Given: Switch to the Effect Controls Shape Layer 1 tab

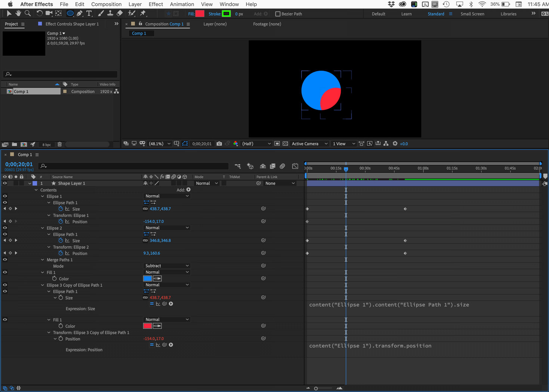Looking at the screenshot, I should click(x=72, y=24).
